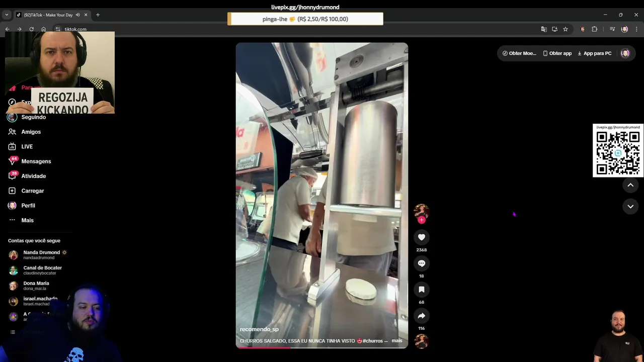Click the browser forward arrow
The height and width of the screenshot is (362, 644).
(x=20, y=29)
